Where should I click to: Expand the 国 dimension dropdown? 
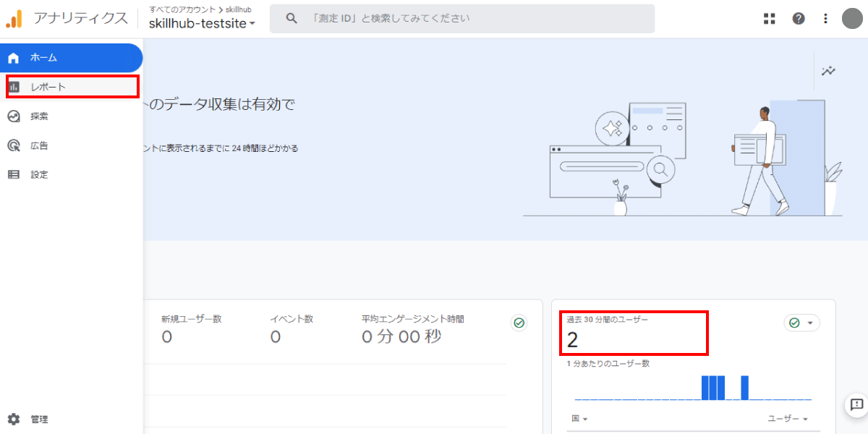(x=579, y=419)
